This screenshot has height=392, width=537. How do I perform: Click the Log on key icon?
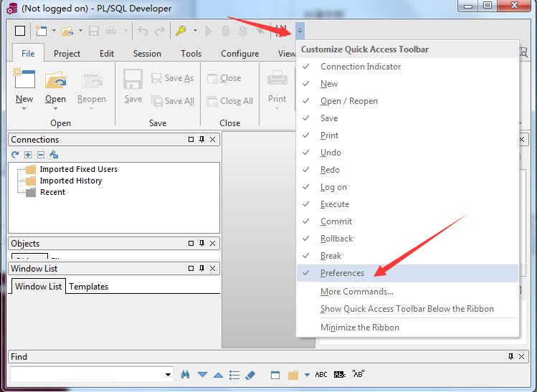click(x=181, y=31)
